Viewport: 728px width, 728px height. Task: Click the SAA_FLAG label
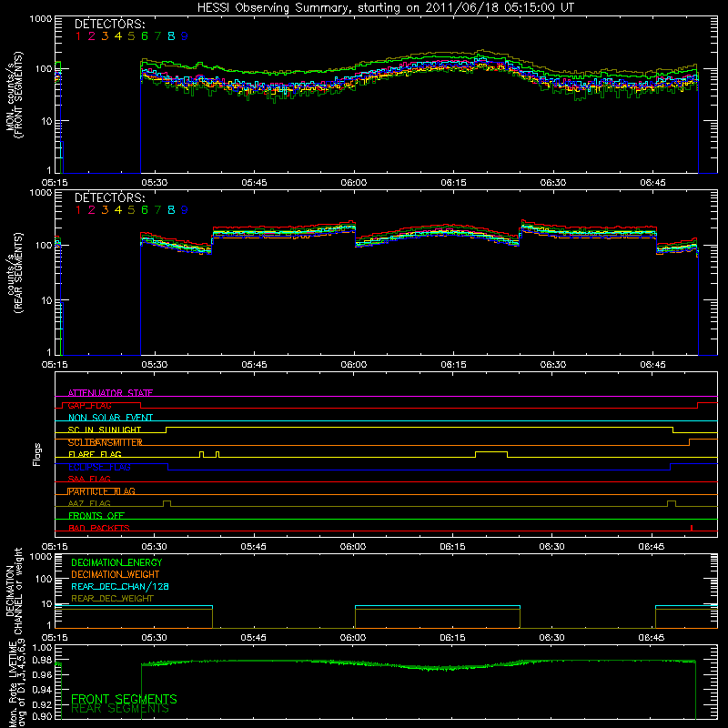tap(89, 479)
